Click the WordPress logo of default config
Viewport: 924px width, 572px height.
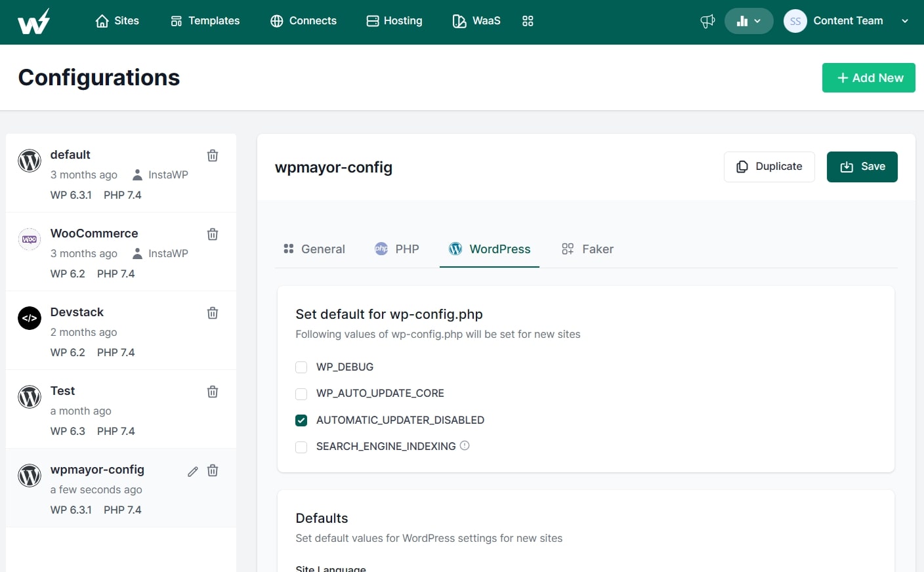(x=30, y=161)
